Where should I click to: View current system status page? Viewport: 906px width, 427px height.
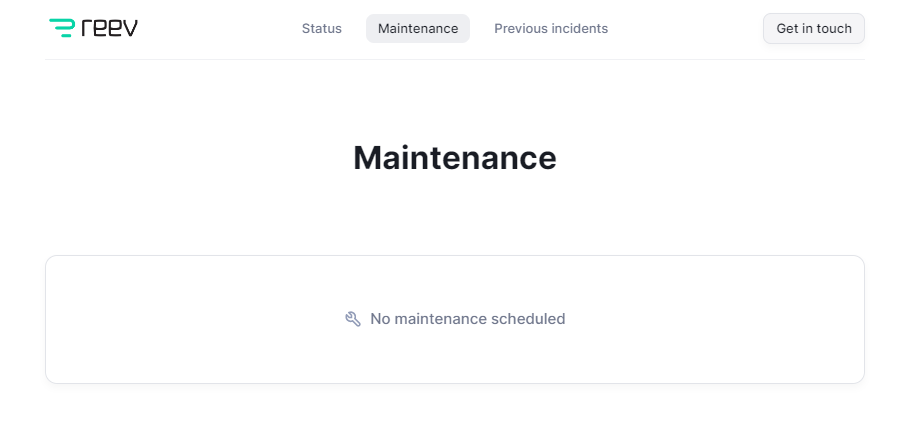tap(321, 29)
